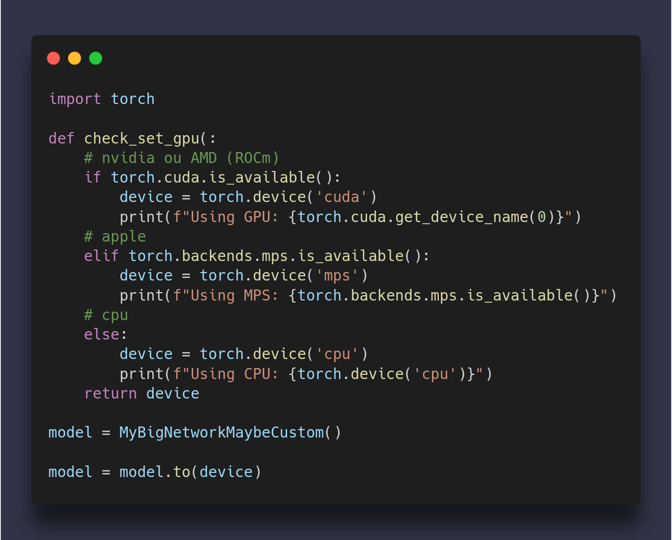Click the 'elif' keyword
This screenshot has height=540, width=672.
(101, 256)
